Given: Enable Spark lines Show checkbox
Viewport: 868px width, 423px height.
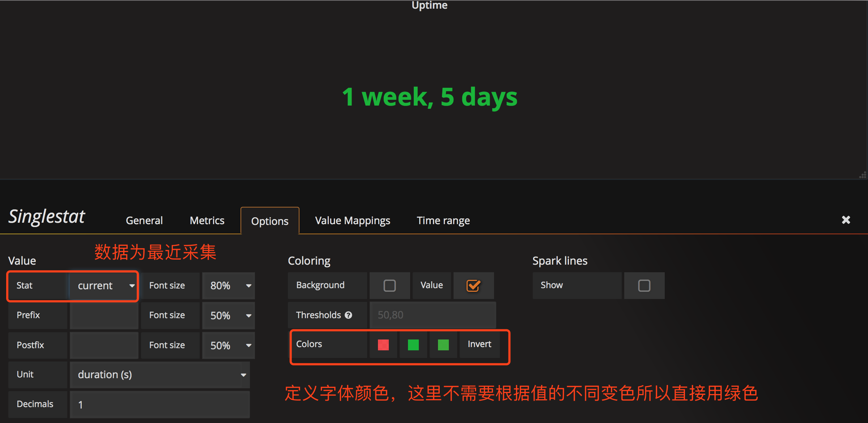Looking at the screenshot, I should click(x=644, y=286).
